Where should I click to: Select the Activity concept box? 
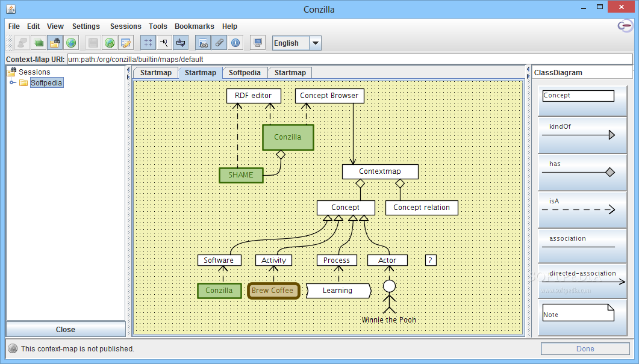273,260
